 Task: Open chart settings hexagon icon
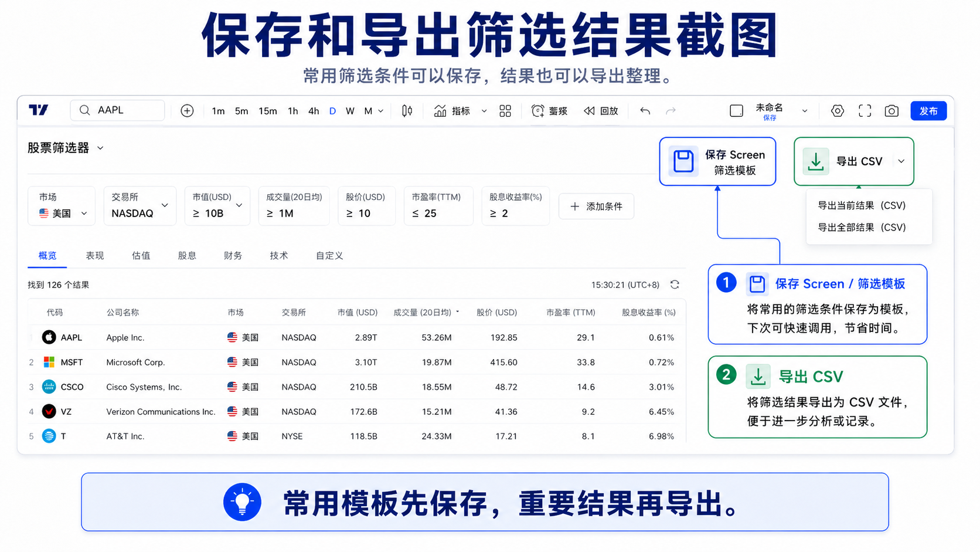(838, 111)
